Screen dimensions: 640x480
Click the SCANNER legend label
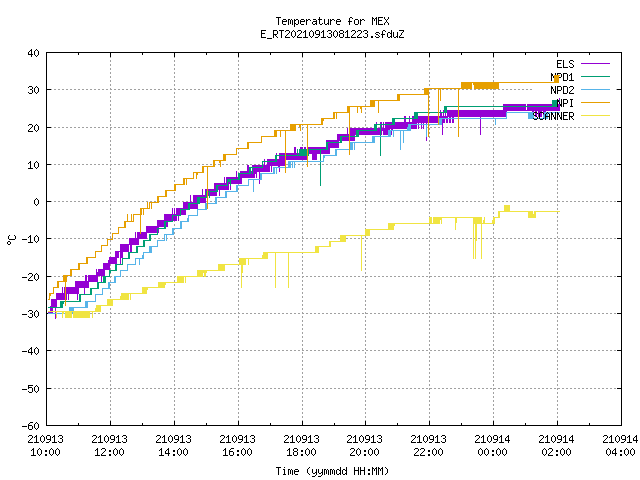tap(553, 116)
